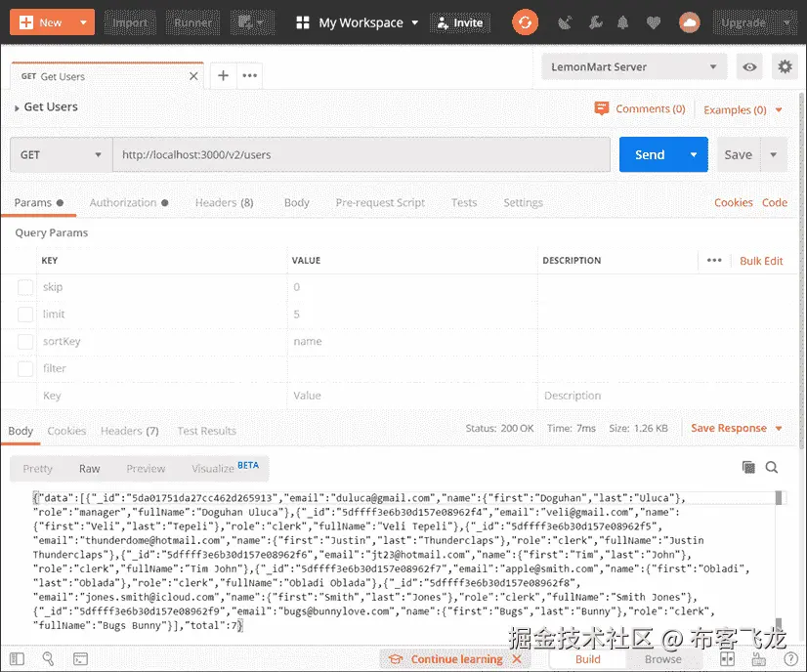Open the keyboard shortcuts icon in the status bar

tap(758, 658)
